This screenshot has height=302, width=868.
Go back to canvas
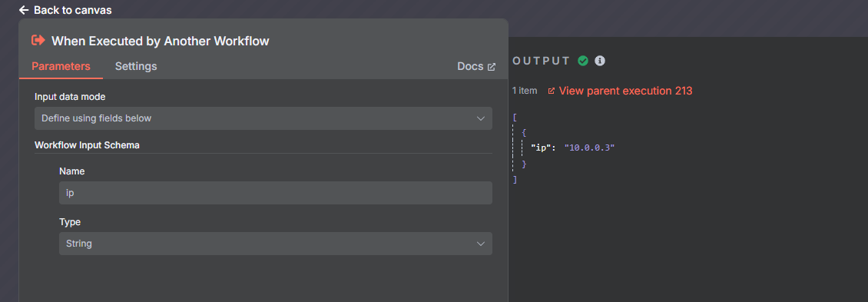[65, 10]
